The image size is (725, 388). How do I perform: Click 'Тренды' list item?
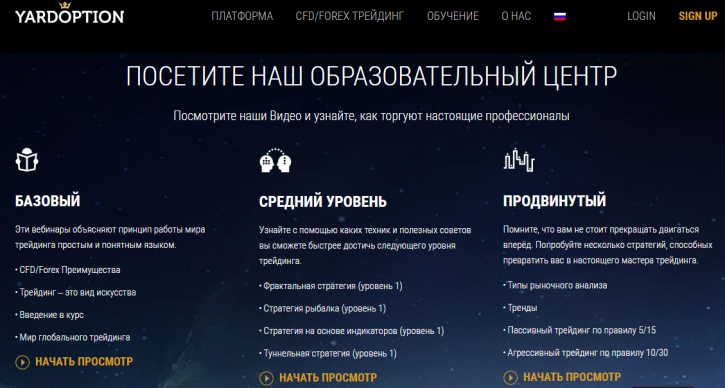[x=520, y=308]
